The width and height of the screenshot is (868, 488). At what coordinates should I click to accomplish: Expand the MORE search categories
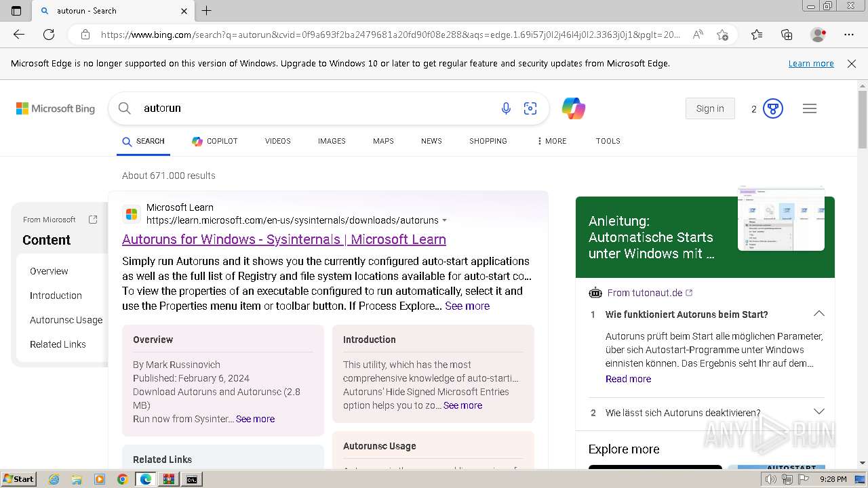point(552,141)
